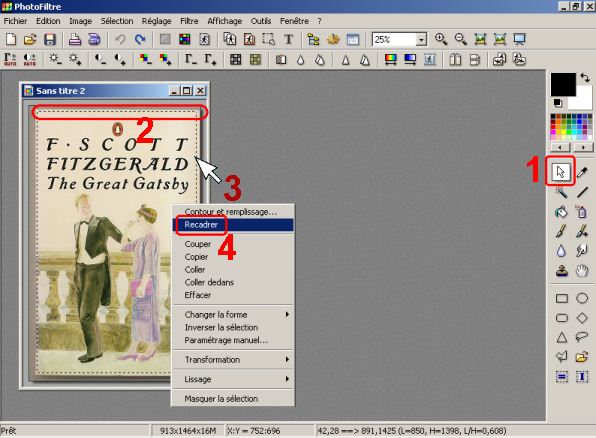Image resolution: width=596 pixels, height=438 pixels.
Task: Click the Zoom in magnifier icon
Action: pyautogui.click(x=441, y=39)
